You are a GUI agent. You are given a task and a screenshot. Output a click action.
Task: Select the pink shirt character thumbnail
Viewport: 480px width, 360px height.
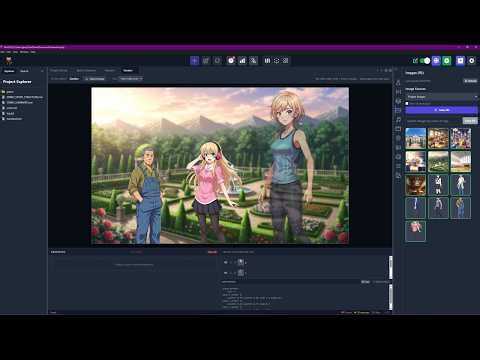pos(415,231)
